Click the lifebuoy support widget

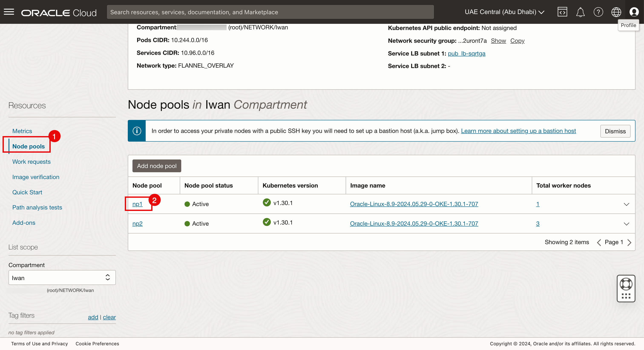[626, 284]
